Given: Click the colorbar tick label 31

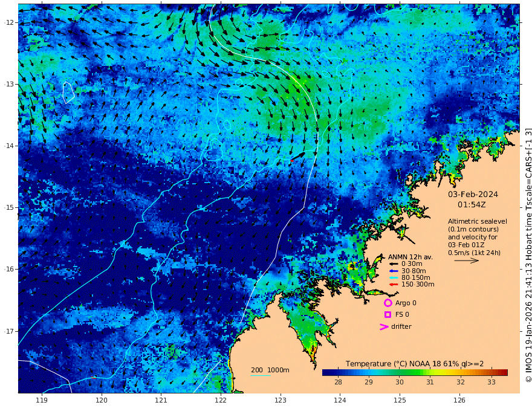Looking at the screenshot, I should 430,382.
